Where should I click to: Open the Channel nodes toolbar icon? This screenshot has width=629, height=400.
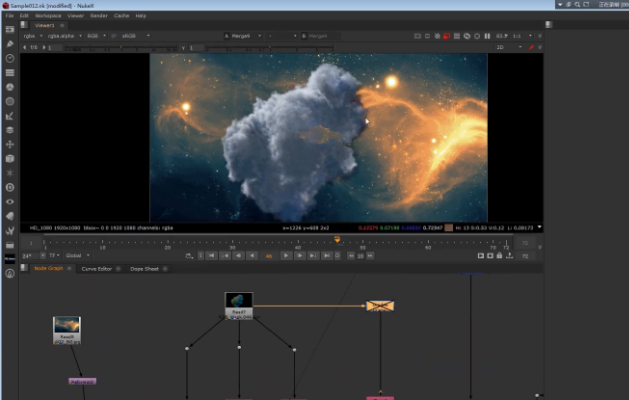coord(10,73)
